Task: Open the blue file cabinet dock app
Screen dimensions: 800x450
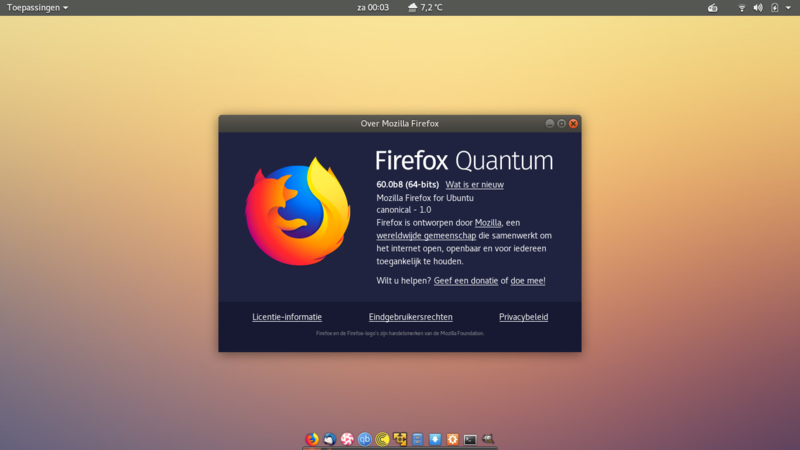Action: tap(417, 439)
